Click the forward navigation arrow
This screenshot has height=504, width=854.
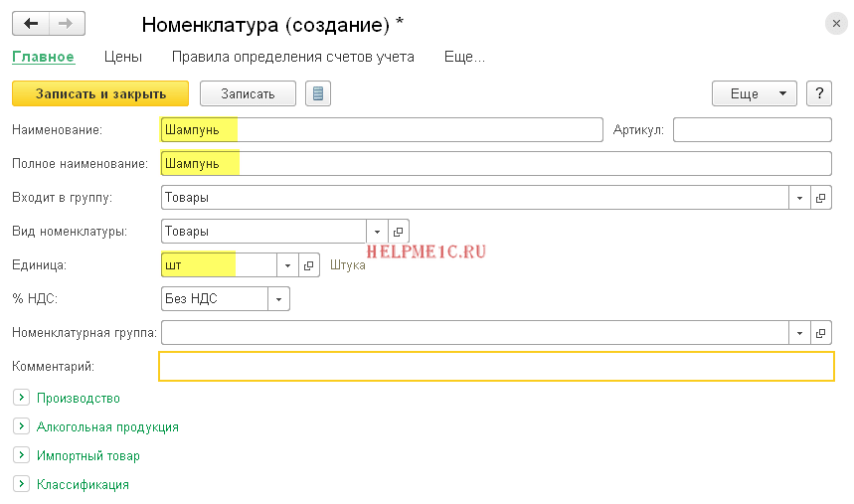tap(67, 24)
